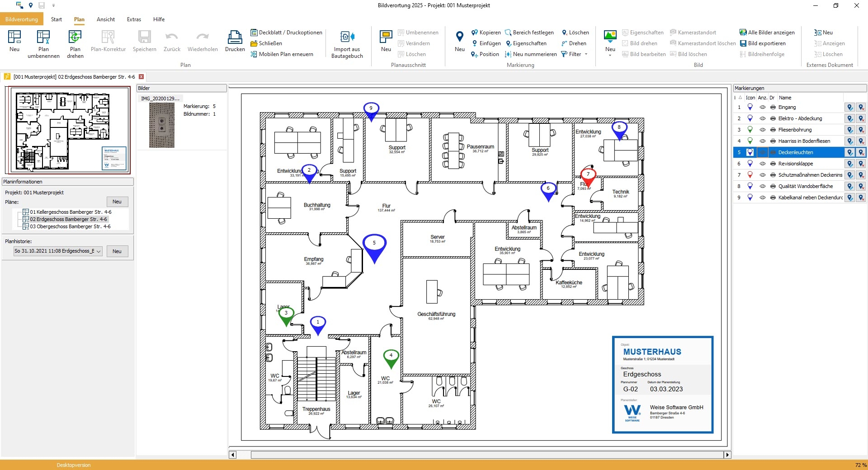Select the Deckenleuchten marker row
The height and width of the screenshot is (470, 868).
pos(799,152)
